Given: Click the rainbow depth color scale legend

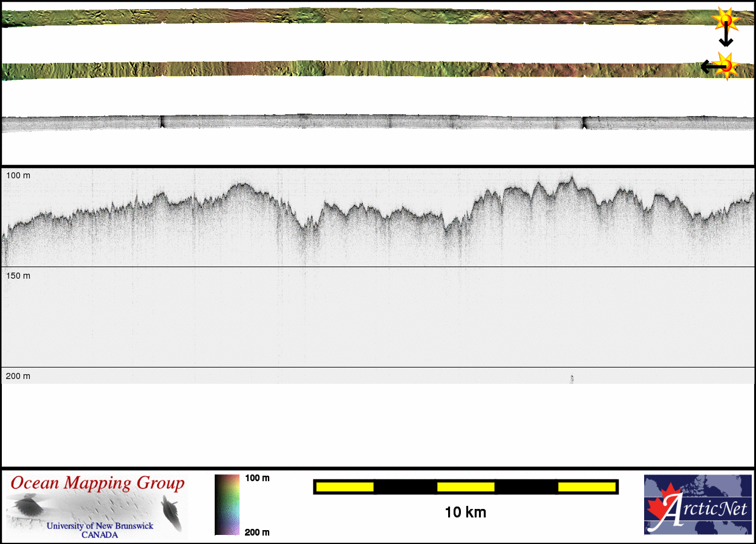Looking at the screenshot, I should point(227,505).
